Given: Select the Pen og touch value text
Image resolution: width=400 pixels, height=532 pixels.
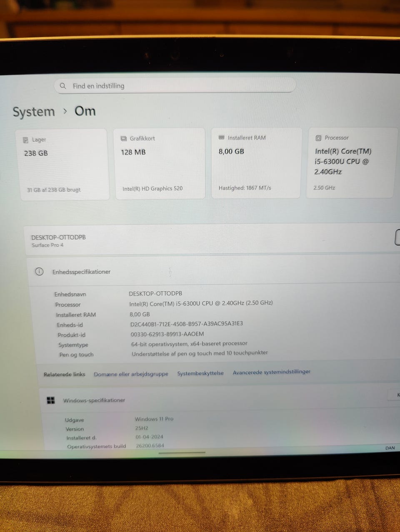Looking at the screenshot, I should tap(200, 353).
